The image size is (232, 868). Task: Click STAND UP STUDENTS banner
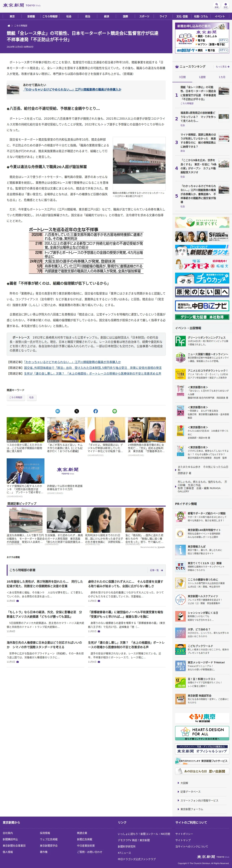point(202,237)
